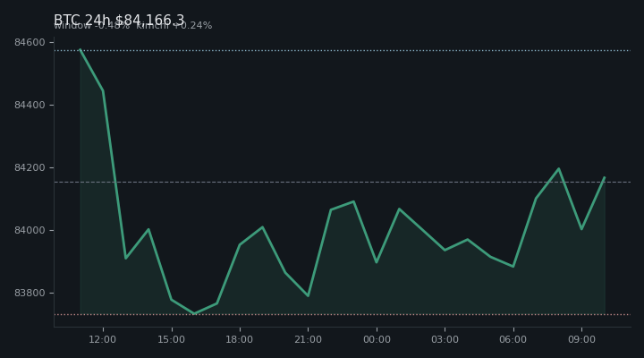Click the dashed gray current-price reference line
The height and width of the screenshot is (358, 644).
(x=343, y=182)
